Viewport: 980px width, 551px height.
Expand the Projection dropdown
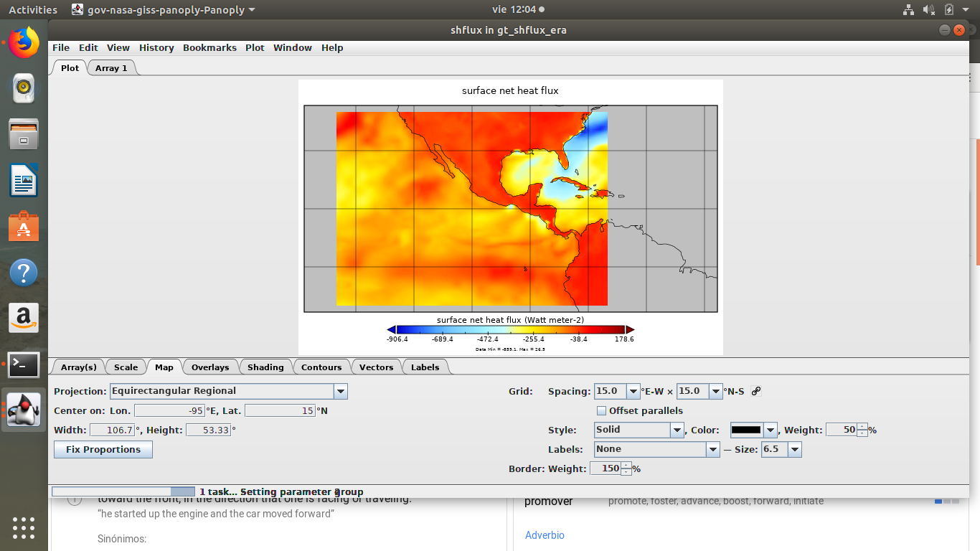pos(341,391)
